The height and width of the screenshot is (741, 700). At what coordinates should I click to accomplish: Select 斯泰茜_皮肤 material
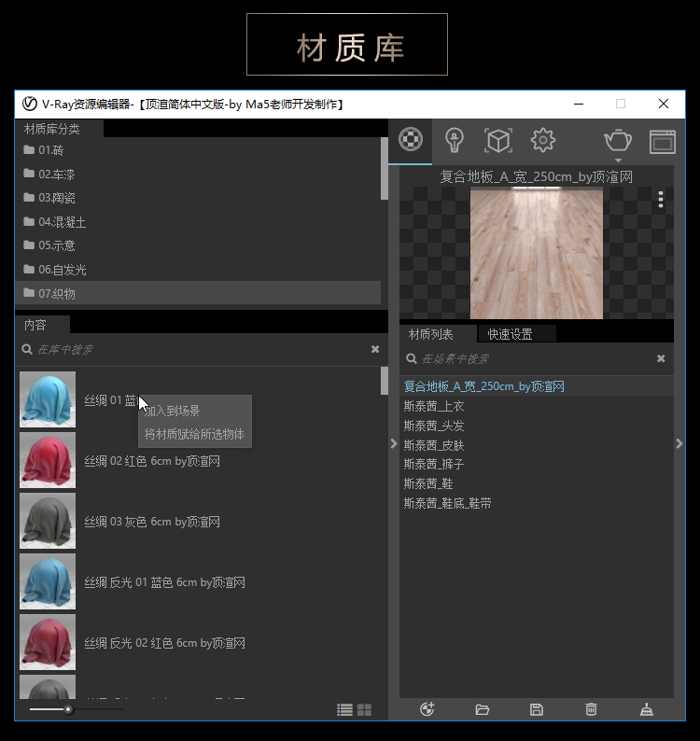tap(537, 445)
